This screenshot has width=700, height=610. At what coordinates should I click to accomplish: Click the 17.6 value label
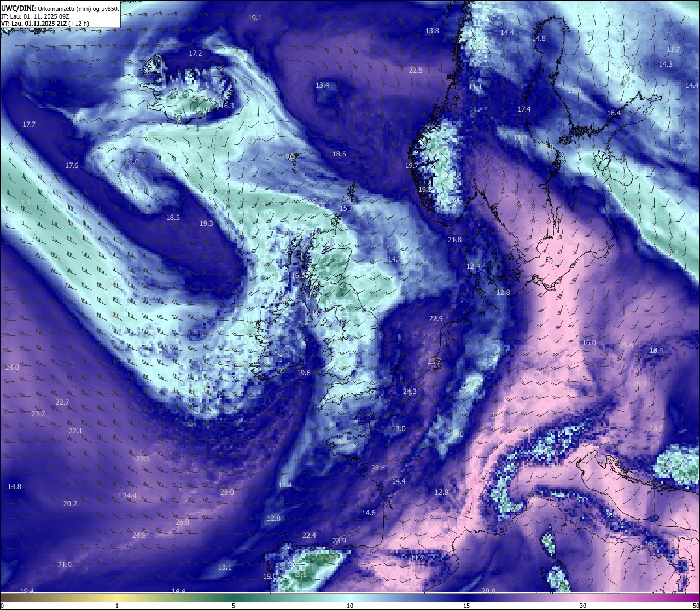pyautogui.click(x=72, y=166)
